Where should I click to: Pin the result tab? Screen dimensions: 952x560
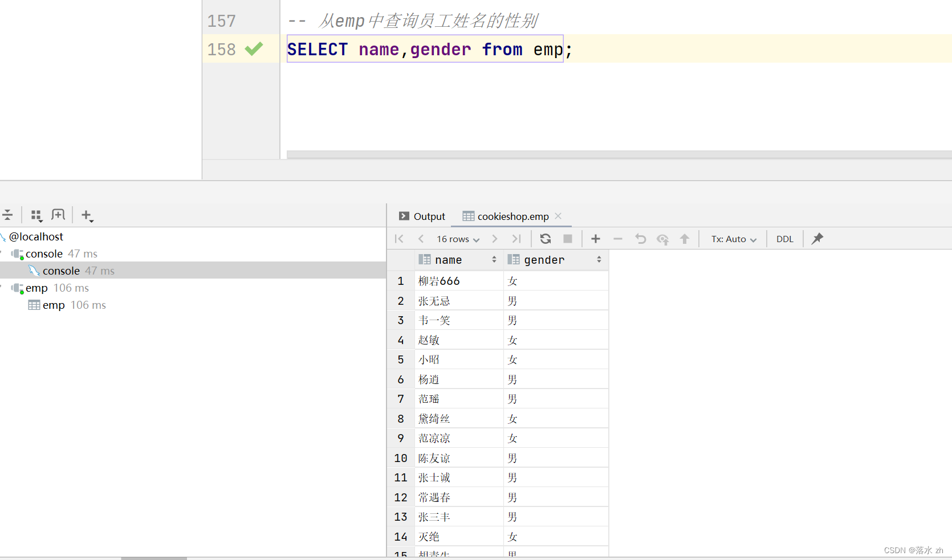point(817,239)
